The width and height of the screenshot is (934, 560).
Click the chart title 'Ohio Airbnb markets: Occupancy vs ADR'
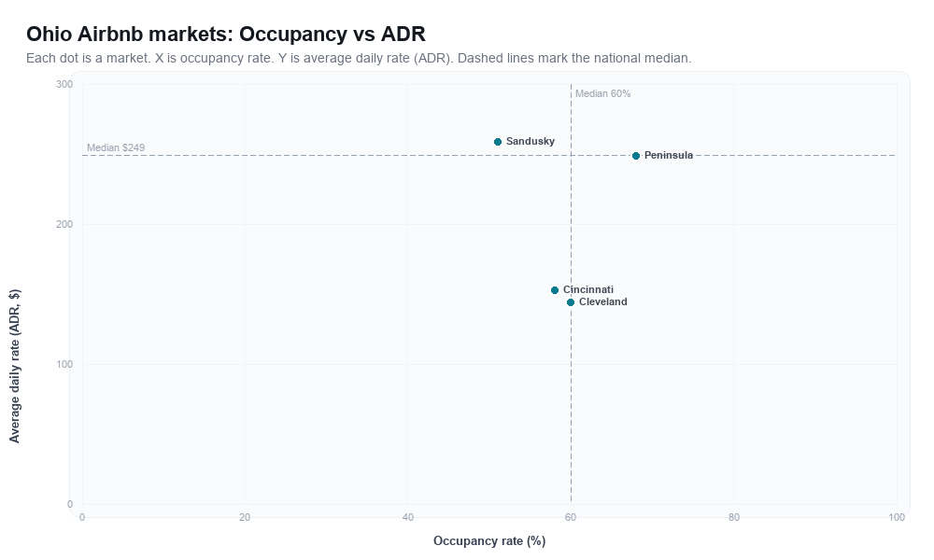[x=226, y=34]
